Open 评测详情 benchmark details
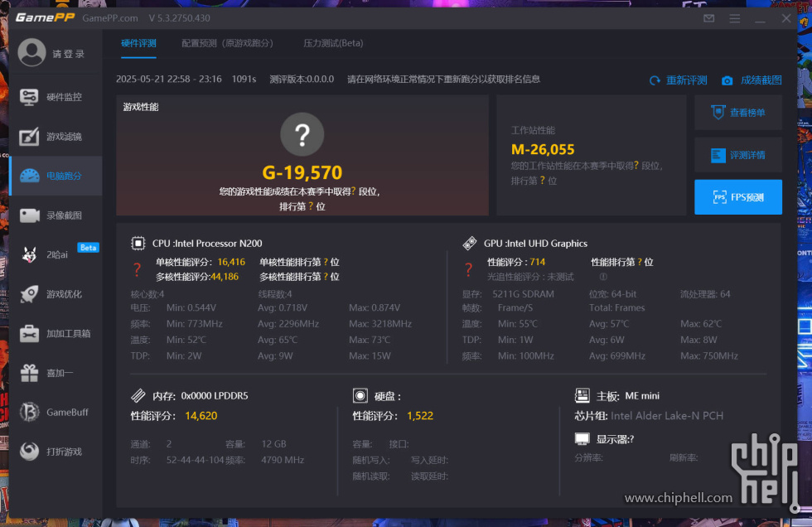 tap(738, 155)
